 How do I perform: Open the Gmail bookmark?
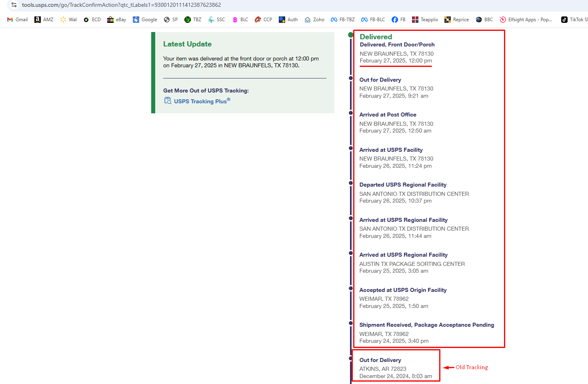[18, 20]
